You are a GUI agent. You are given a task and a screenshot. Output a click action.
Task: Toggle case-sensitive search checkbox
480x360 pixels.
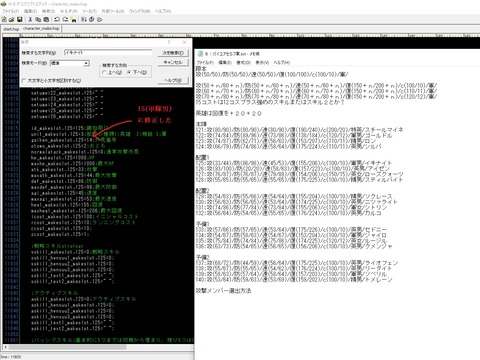[24, 81]
